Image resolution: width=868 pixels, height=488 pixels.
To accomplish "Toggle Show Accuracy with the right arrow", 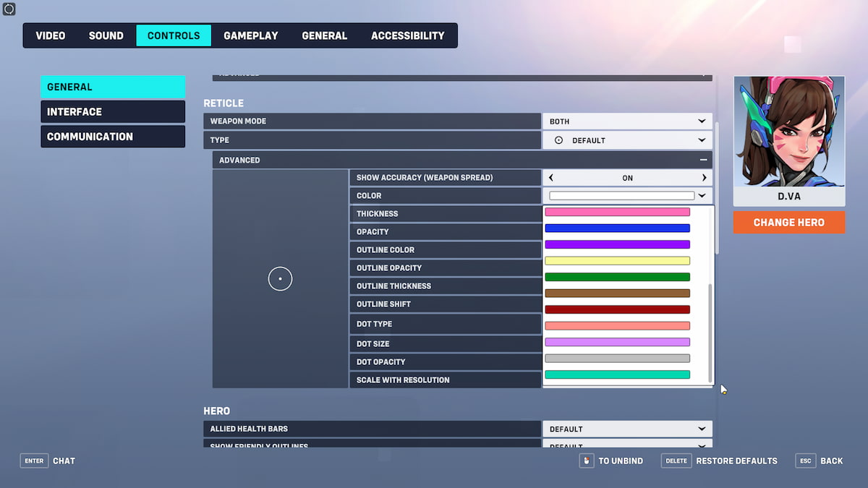I will (x=704, y=178).
